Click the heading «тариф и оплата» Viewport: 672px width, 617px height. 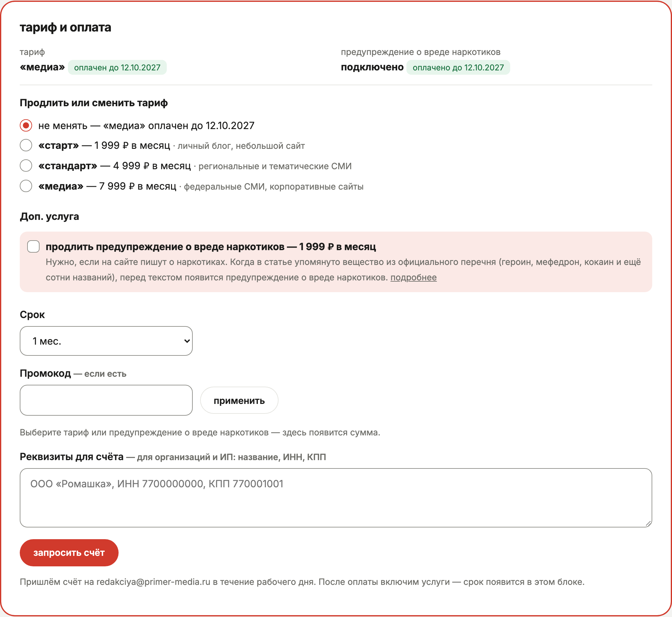(65, 27)
